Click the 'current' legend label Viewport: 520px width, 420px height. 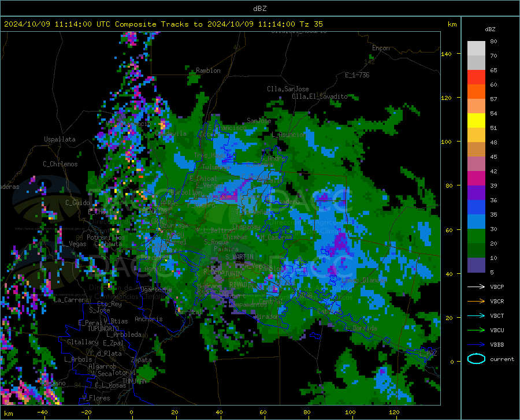[502, 359]
